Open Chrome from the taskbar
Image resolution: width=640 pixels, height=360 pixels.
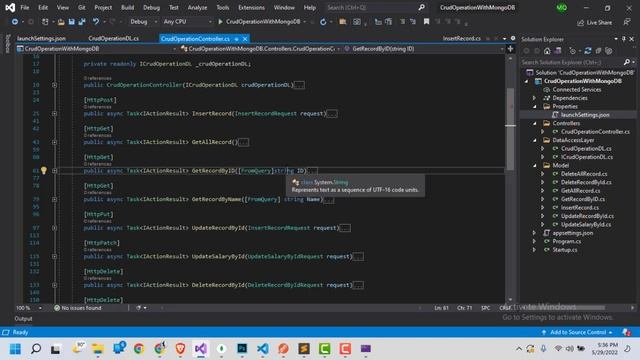pos(139,349)
